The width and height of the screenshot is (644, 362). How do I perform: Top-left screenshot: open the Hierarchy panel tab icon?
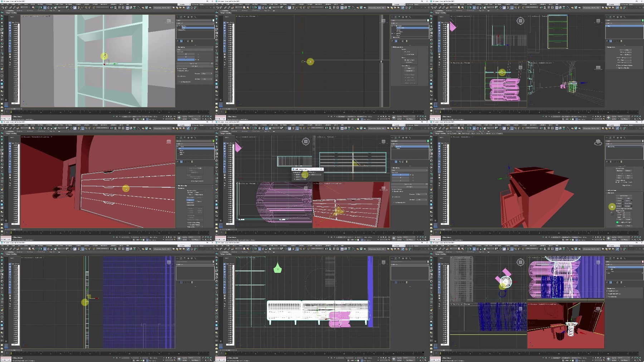(185, 17)
